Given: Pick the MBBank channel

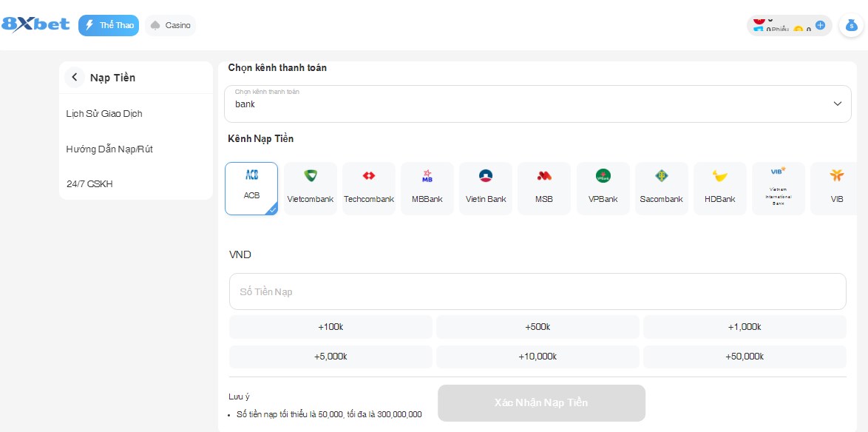Looking at the screenshot, I should pyautogui.click(x=427, y=189).
